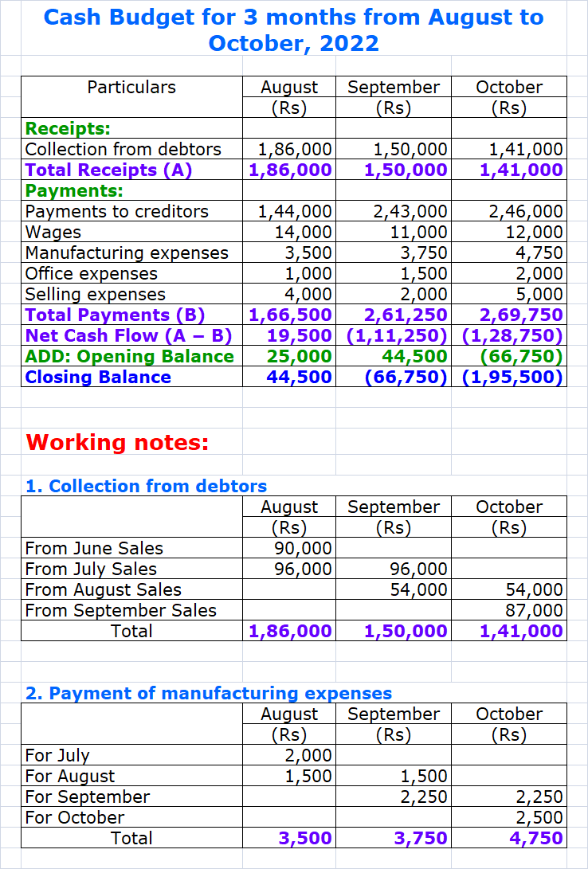Select the 'For September' row label
588x869 pixels.
click(x=88, y=797)
